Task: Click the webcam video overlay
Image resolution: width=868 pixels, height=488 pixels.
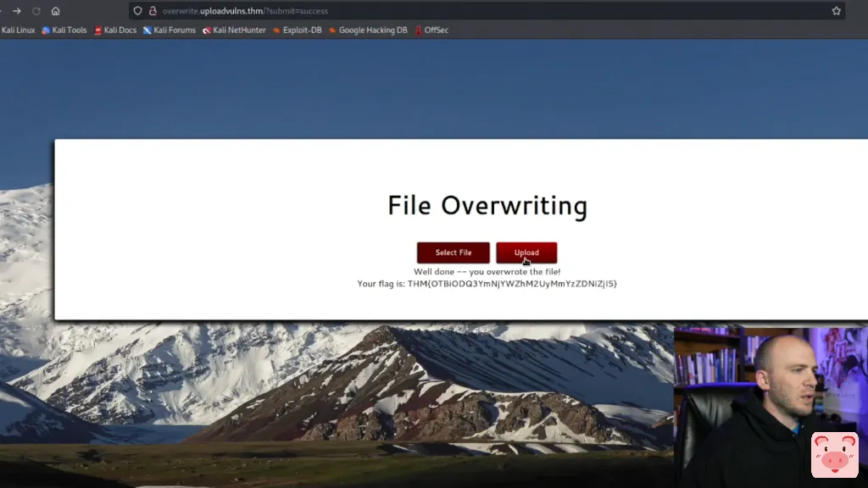Action: tap(771, 408)
